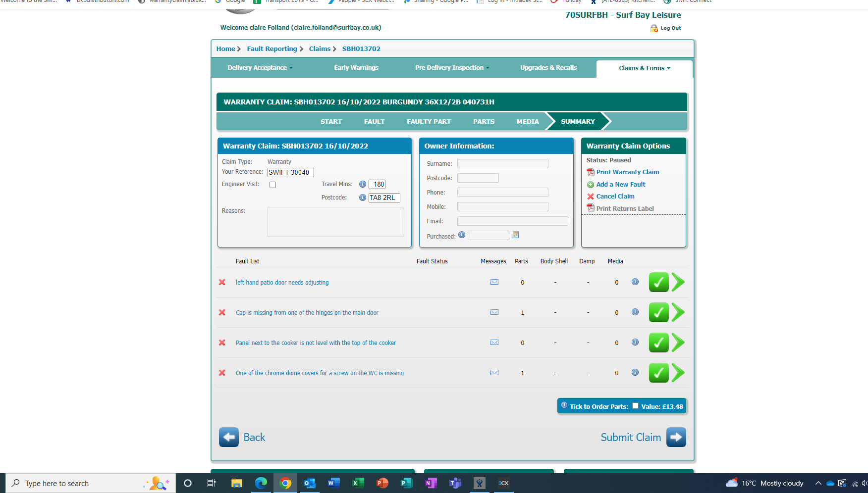Show hidden system tray icons
Viewport: 868px width, 493px height.
tap(818, 483)
